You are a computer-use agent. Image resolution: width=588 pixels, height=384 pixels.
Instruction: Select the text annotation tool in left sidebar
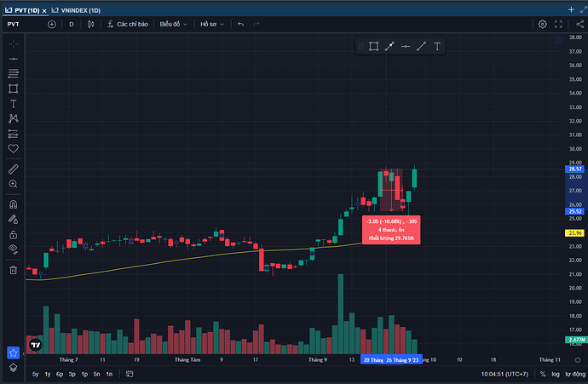coord(13,104)
